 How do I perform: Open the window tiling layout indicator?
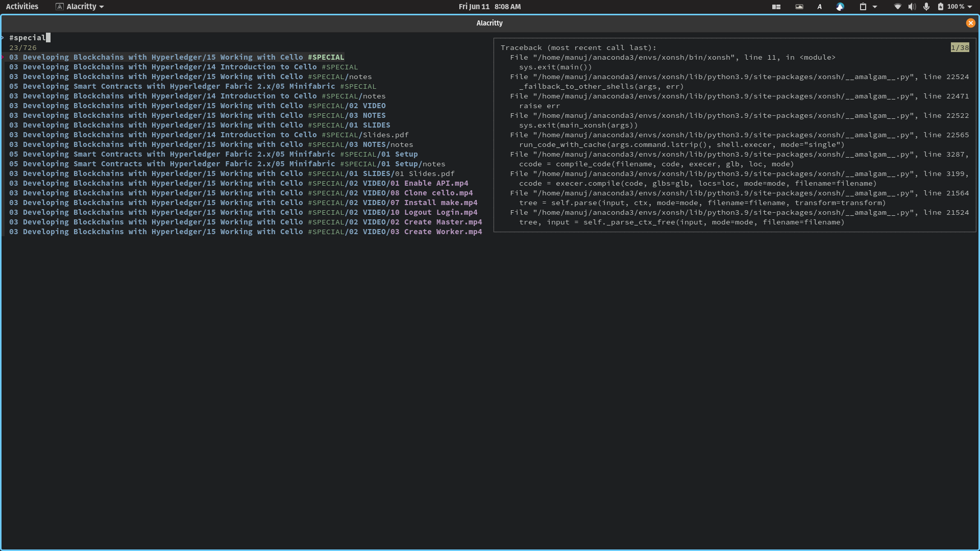coord(776,7)
